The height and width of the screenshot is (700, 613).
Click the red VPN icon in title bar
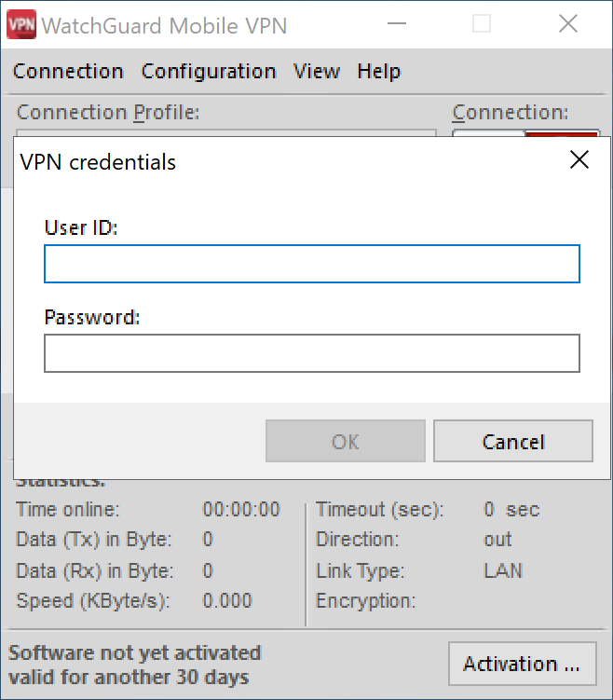20,24
